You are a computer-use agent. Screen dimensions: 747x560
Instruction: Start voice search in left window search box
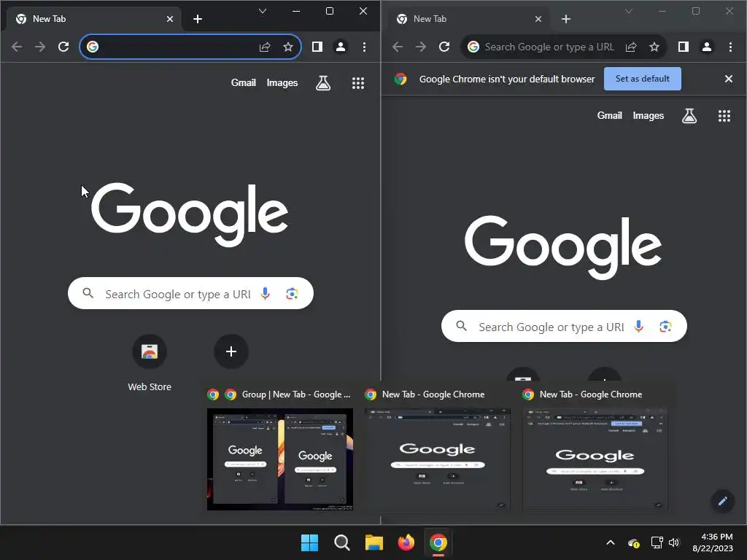pyautogui.click(x=266, y=293)
